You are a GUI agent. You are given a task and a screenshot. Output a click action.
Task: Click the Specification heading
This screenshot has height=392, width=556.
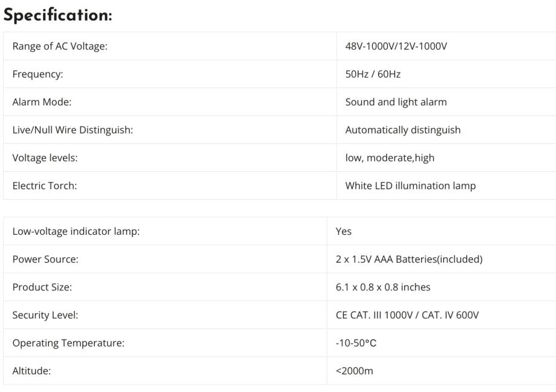click(57, 16)
